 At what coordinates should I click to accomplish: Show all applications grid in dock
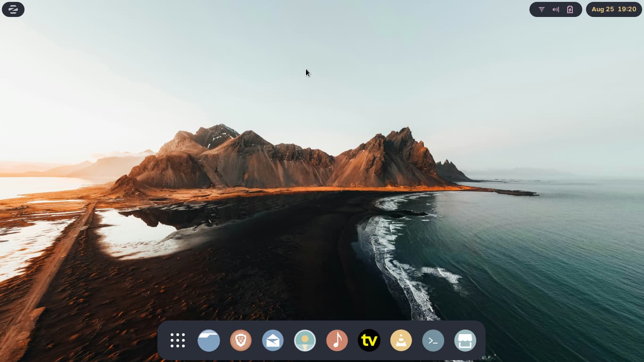tap(178, 340)
